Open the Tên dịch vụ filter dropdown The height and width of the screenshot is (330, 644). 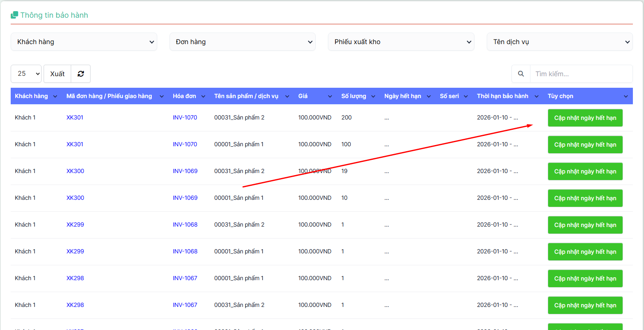560,42
